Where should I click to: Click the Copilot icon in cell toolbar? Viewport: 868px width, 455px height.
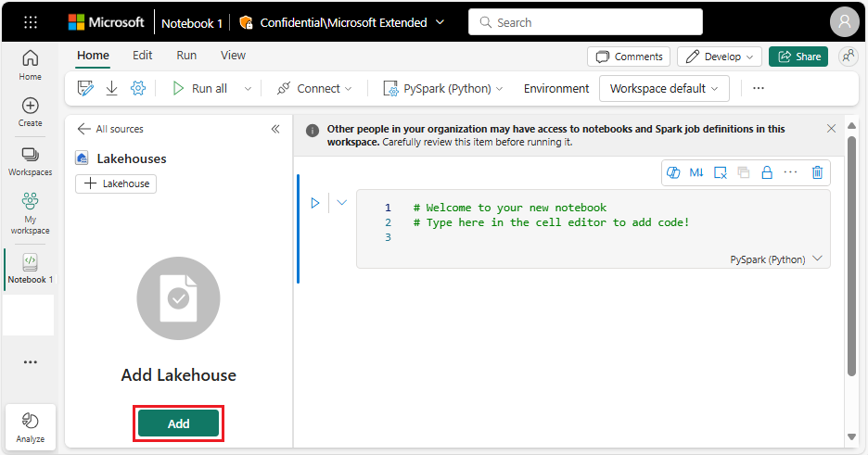click(x=673, y=172)
